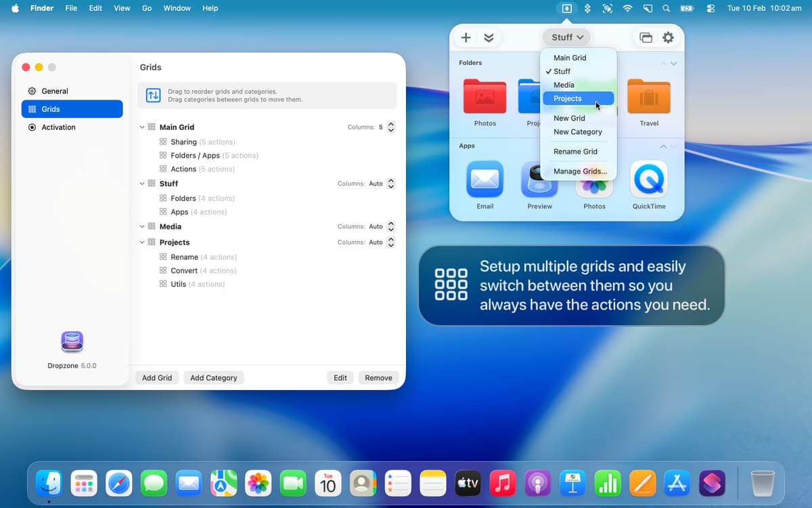The width and height of the screenshot is (812, 508).
Task: Open Dropzone settings gear icon
Action: click(x=668, y=38)
